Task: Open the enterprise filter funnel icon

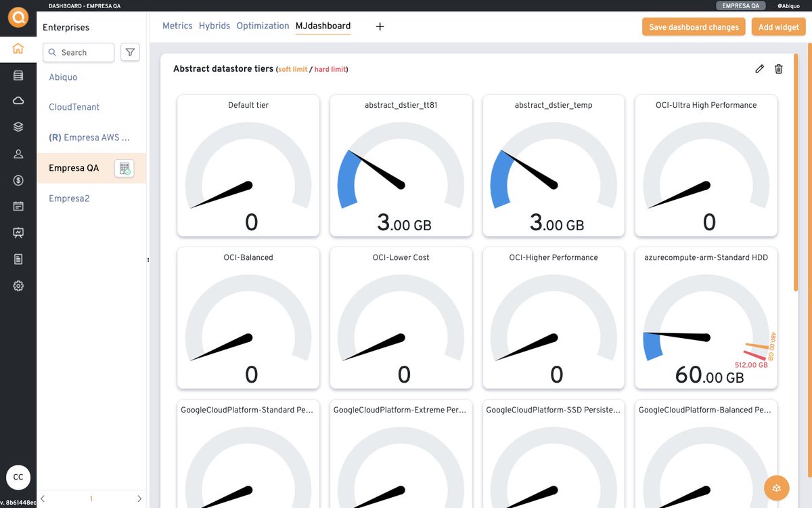Action: click(x=131, y=52)
